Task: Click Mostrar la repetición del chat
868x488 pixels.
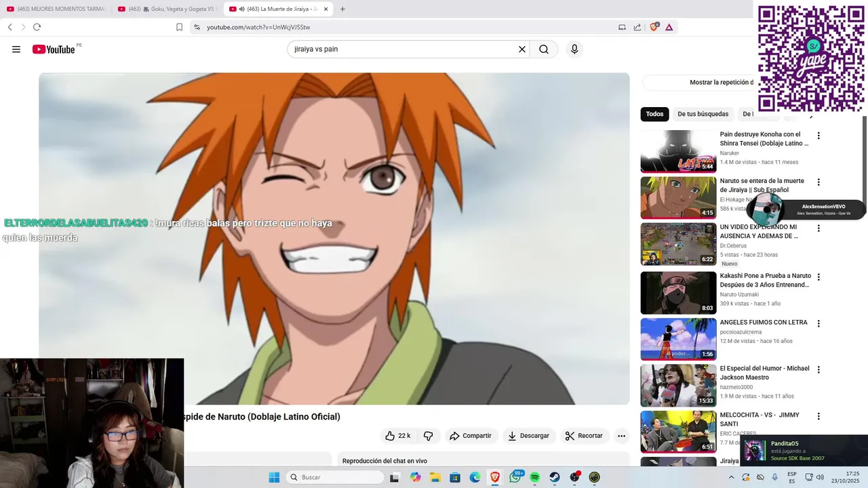Action: pos(722,82)
